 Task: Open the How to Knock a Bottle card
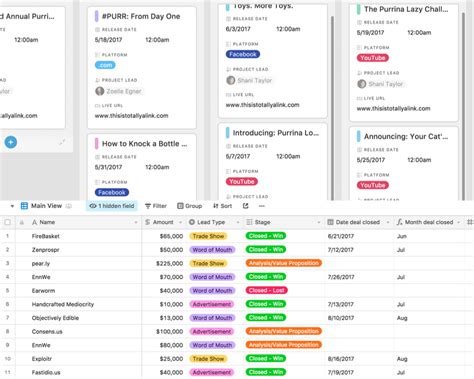142,167
